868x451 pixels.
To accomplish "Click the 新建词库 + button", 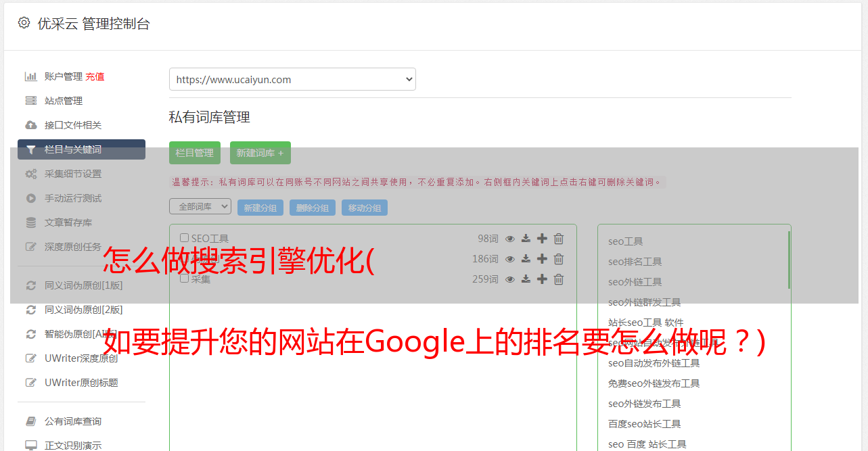I will (260, 153).
